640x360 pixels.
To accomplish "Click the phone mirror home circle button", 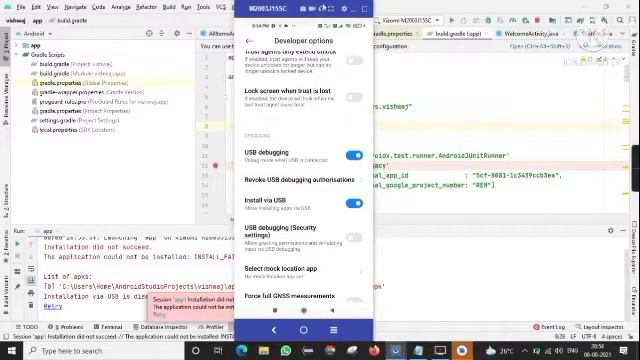I will 304,330.
